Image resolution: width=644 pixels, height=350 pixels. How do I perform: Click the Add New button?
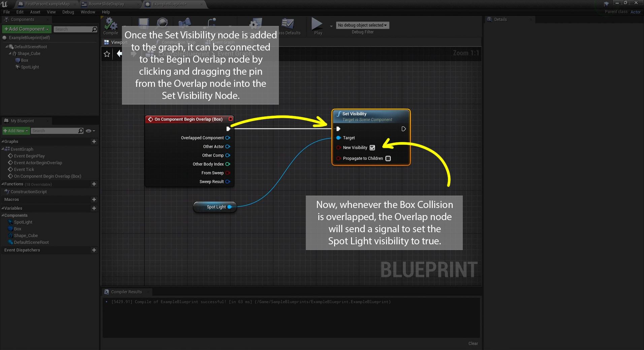(x=16, y=131)
